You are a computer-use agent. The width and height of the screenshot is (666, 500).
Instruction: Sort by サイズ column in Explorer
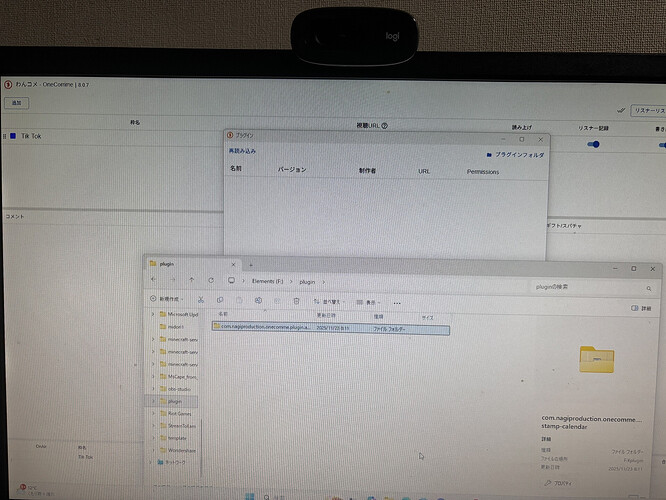coord(428,318)
